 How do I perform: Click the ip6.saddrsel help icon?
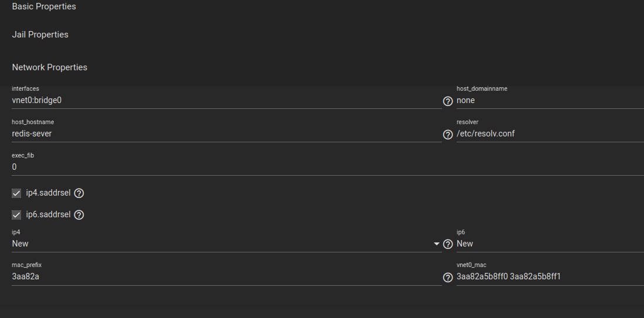click(x=79, y=215)
